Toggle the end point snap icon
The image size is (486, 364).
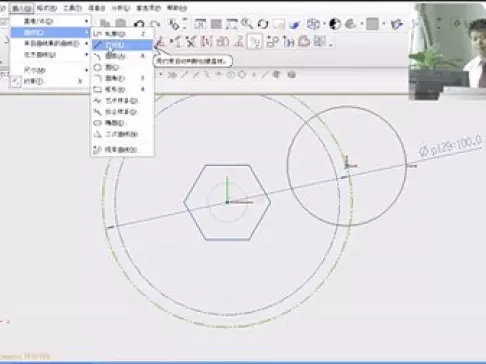184,75
